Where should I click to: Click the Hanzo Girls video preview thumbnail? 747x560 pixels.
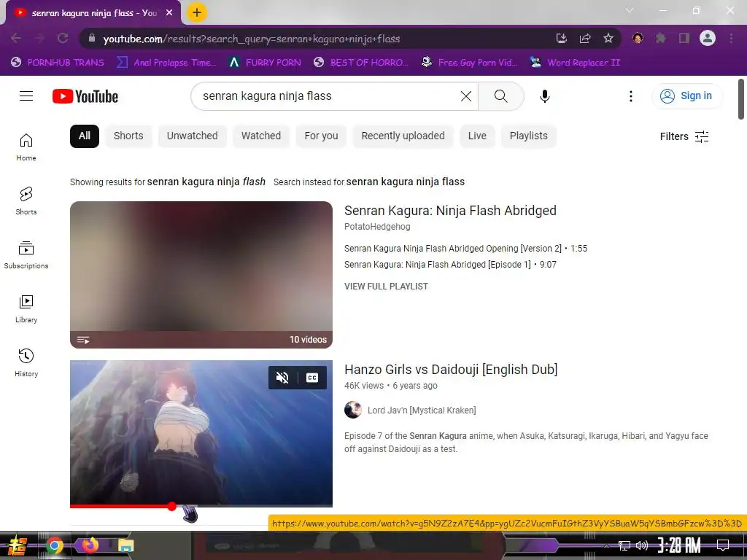pyautogui.click(x=201, y=432)
